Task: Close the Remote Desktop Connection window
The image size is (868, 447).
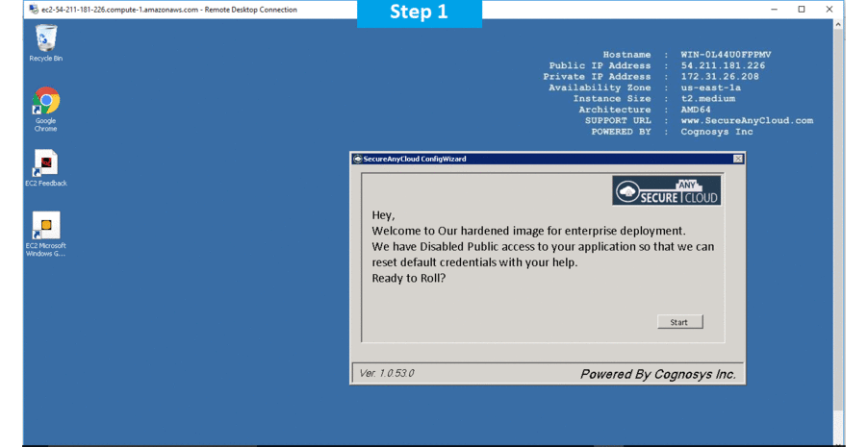Action: point(829,10)
